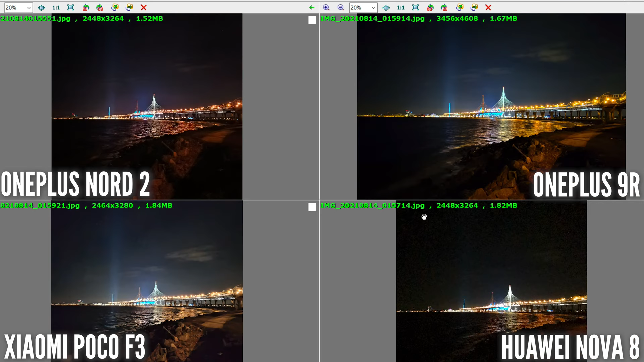Click zoom out magnifier in right toolbar
The width and height of the screenshot is (644, 362).
[x=341, y=7]
